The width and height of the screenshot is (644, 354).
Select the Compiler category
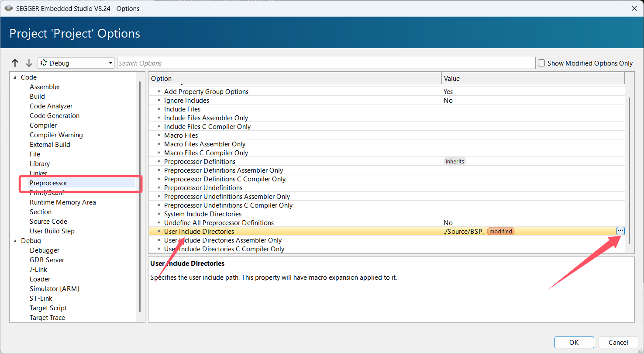tap(43, 125)
